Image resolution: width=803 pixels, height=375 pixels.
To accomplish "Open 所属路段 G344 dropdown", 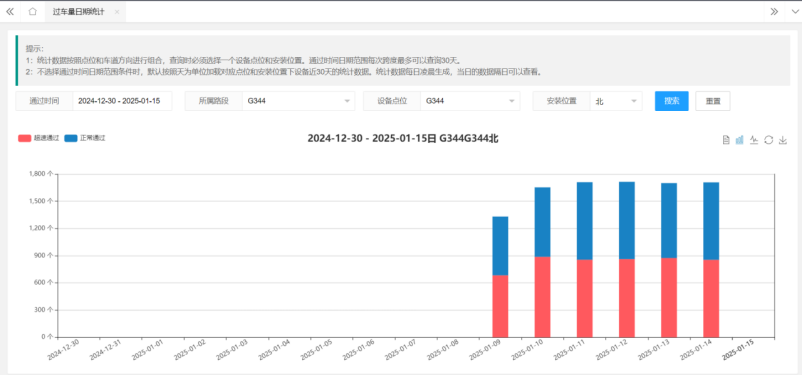I will coord(299,101).
